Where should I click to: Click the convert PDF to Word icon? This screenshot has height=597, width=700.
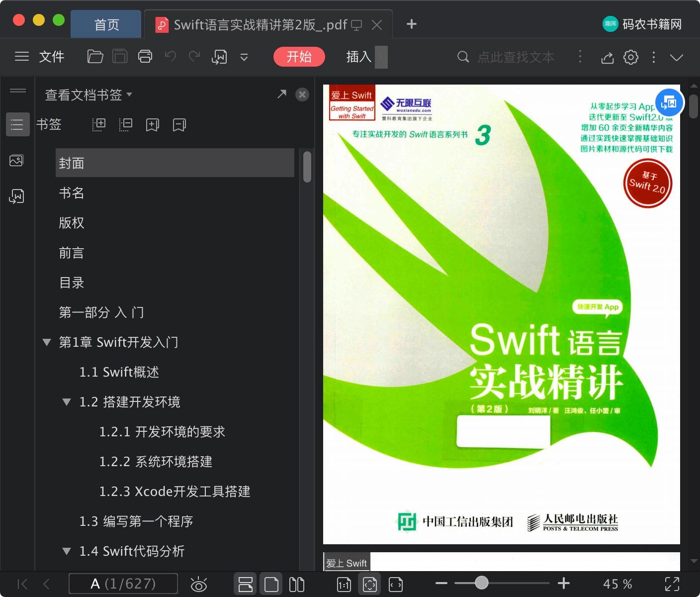[219, 57]
